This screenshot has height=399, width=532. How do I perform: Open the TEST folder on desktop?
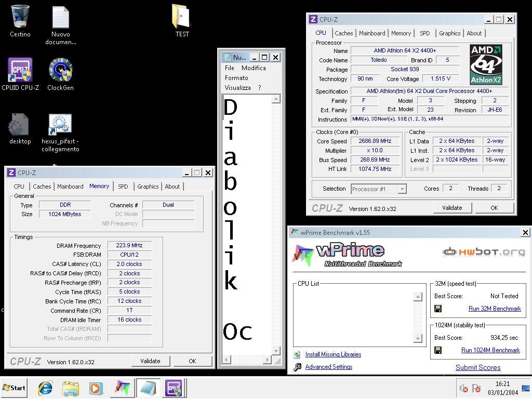pyautogui.click(x=181, y=20)
